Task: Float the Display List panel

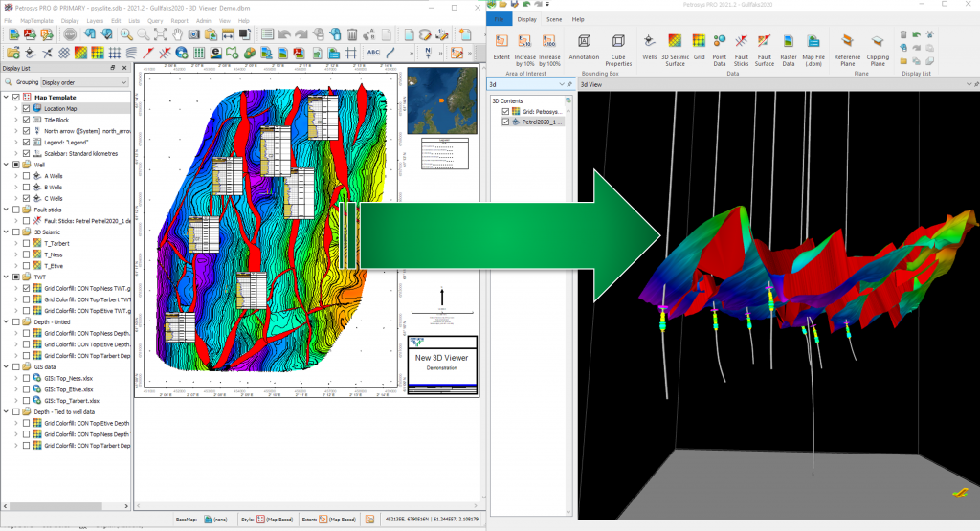Action: click(x=113, y=68)
